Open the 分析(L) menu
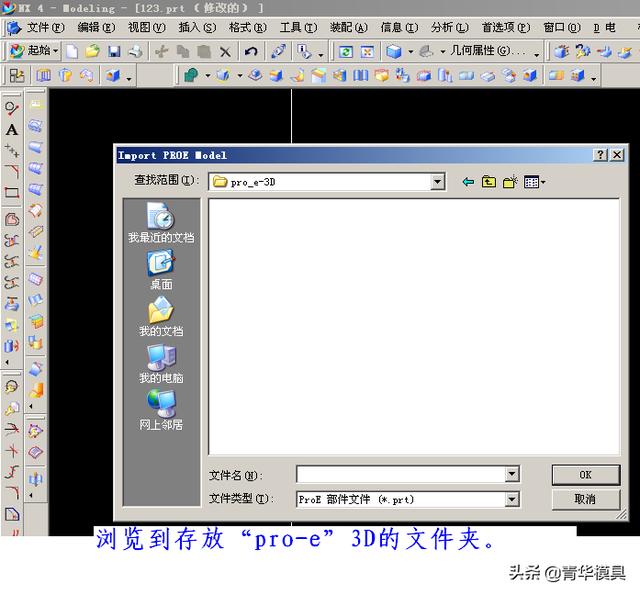This screenshot has width=640, height=595. point(450,27)
